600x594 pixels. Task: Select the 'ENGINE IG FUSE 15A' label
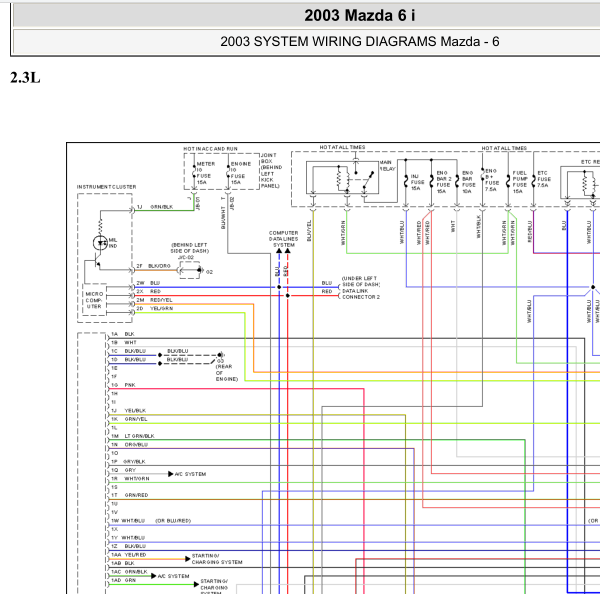(241, 173)
